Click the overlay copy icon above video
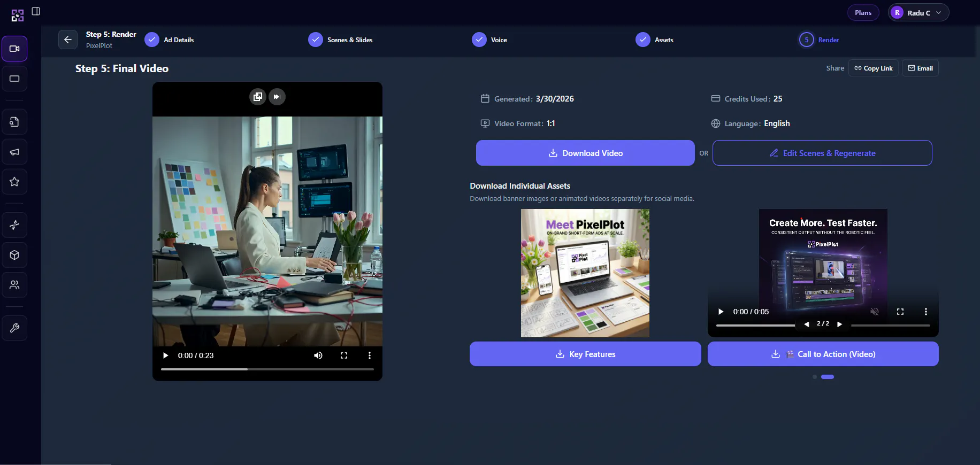Image resolution: width=980 pixels, height=465 pixels. 258,97
